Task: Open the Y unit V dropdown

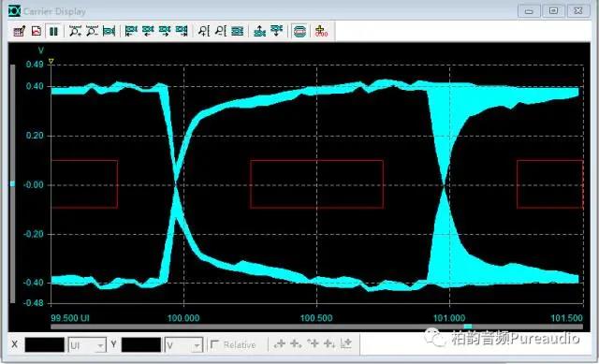Action: 183,345
